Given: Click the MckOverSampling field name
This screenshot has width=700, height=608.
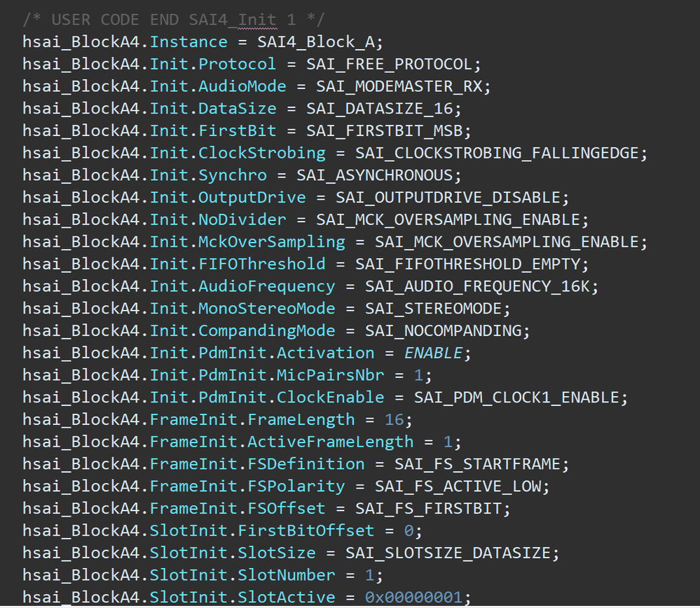Looking at the screenshot, I should [x=272, y=242].
